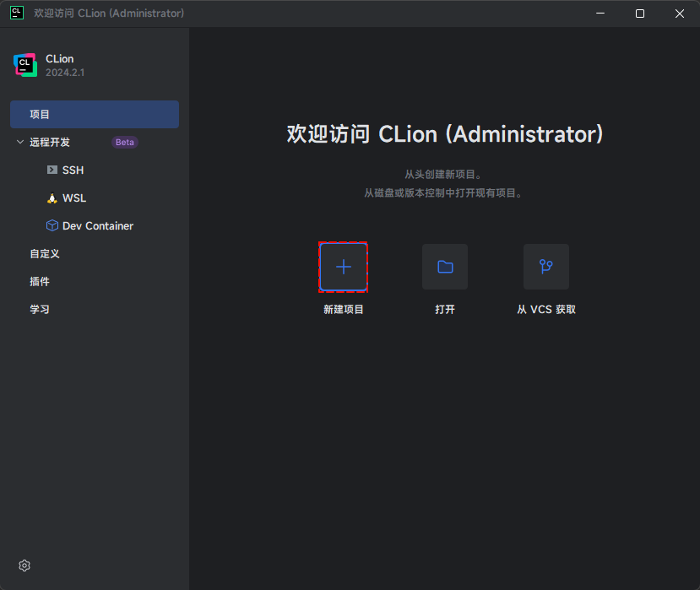Click the CLion logo above the sidebar list
Viewport: 700px width, 590px height.
tap(24, 65)
